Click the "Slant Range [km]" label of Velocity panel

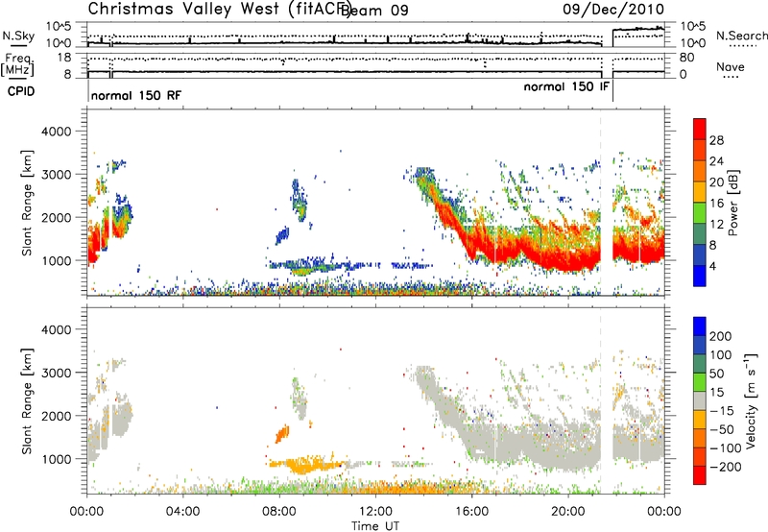(x=27, y=400)
